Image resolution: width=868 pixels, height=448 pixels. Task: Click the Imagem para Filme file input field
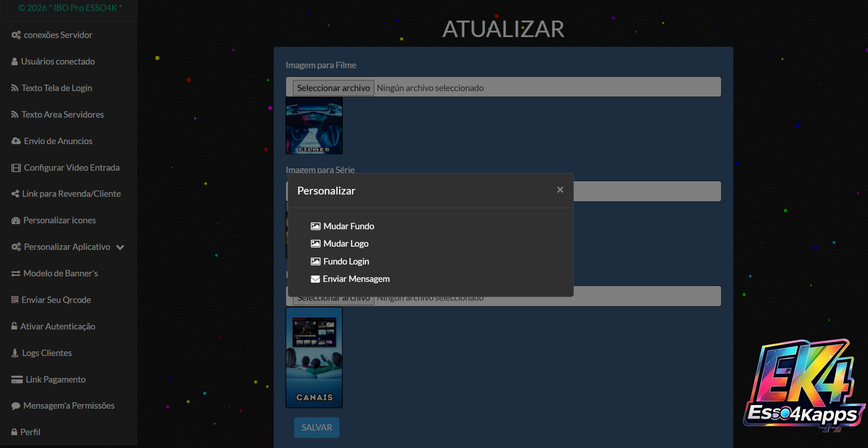click(503, 87)
